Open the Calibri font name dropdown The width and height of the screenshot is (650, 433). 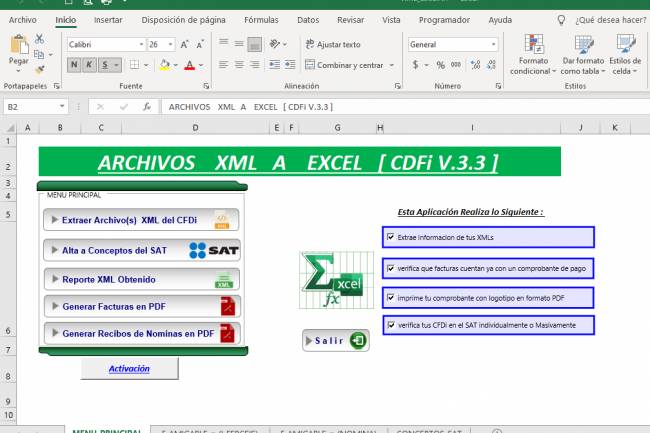point(141,44)
